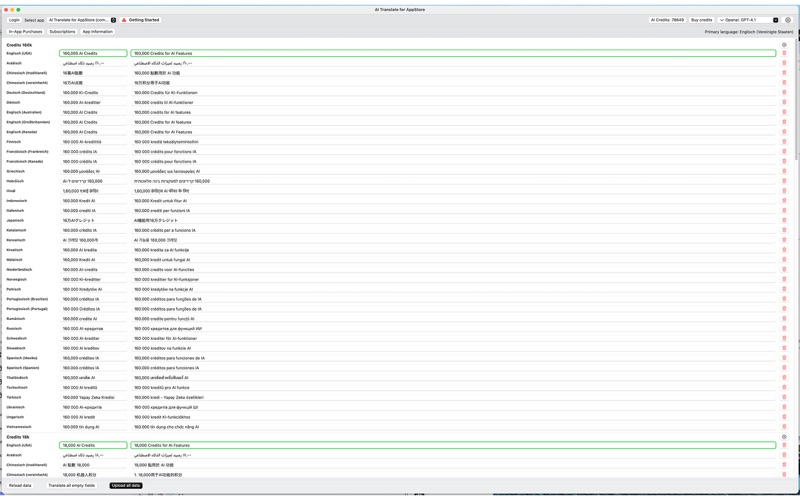Edit the Türkisch '160.000 Yapay Zeka Kredisi' field
The image size is (800, 500).
[x=93, y=397]
